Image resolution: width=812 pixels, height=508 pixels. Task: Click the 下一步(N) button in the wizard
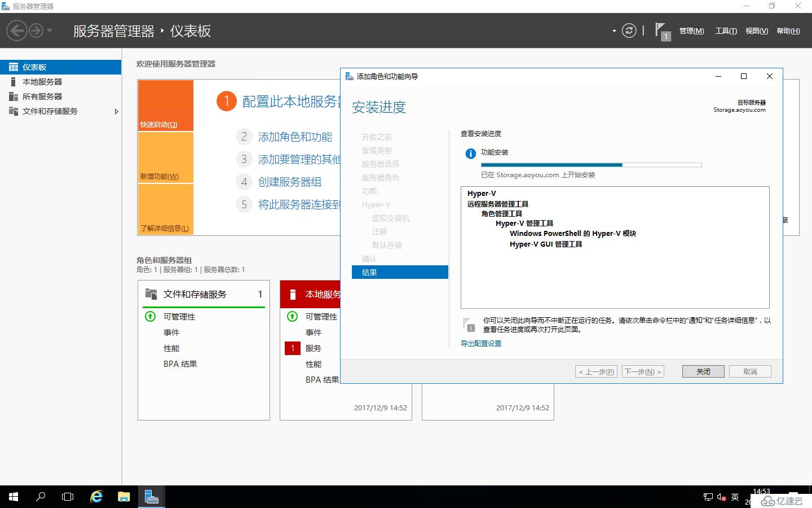pyautogui.click(x=643, y=371)
